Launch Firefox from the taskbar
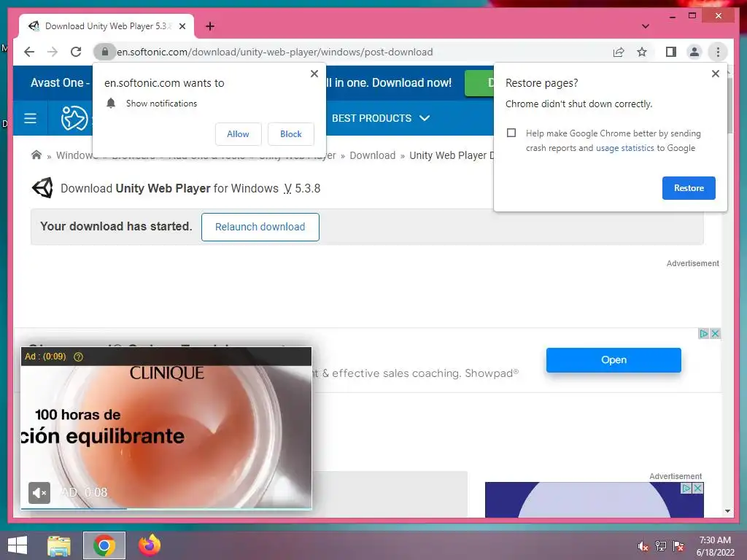Screen dimensions: 747x560 (x=150, y=545)
